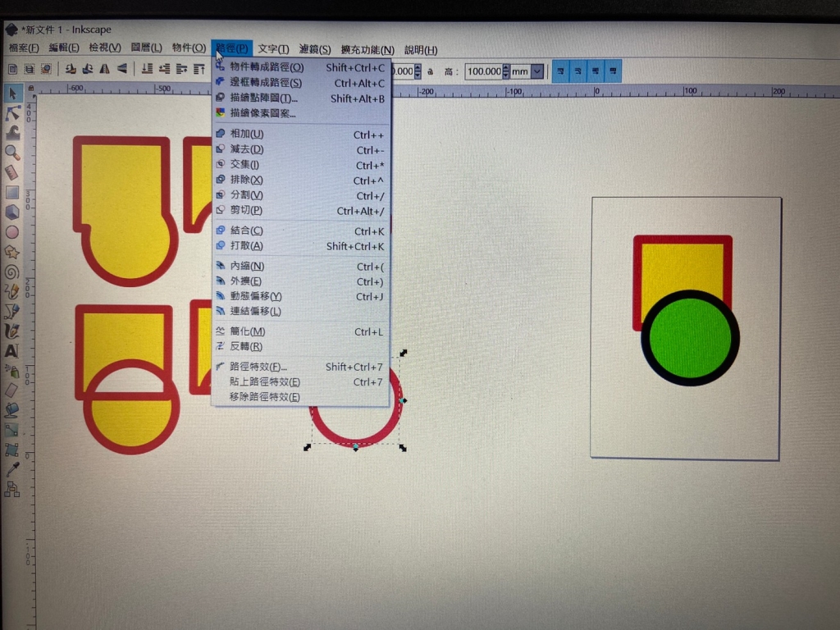Select the Paint Bucket fill tool

click(11, 409)
